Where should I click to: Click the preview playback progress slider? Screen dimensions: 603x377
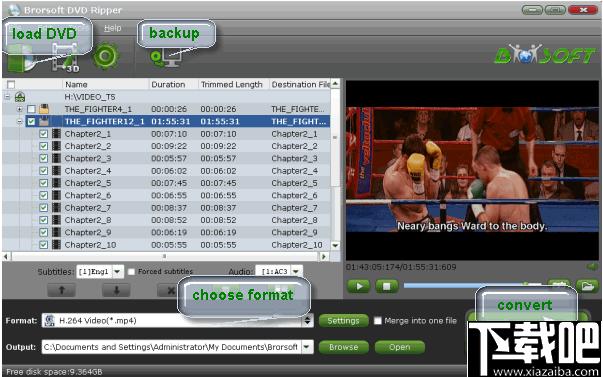tap(473, 285)
